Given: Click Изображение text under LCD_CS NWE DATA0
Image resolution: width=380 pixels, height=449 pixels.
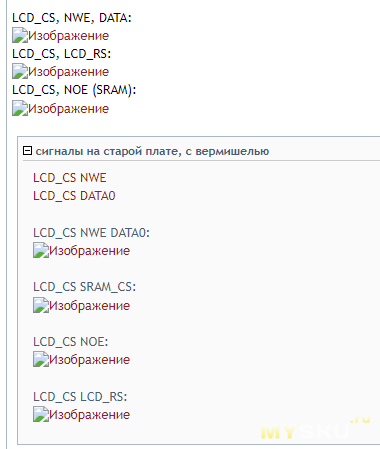Looking at the screenshot, I should 89,251.
